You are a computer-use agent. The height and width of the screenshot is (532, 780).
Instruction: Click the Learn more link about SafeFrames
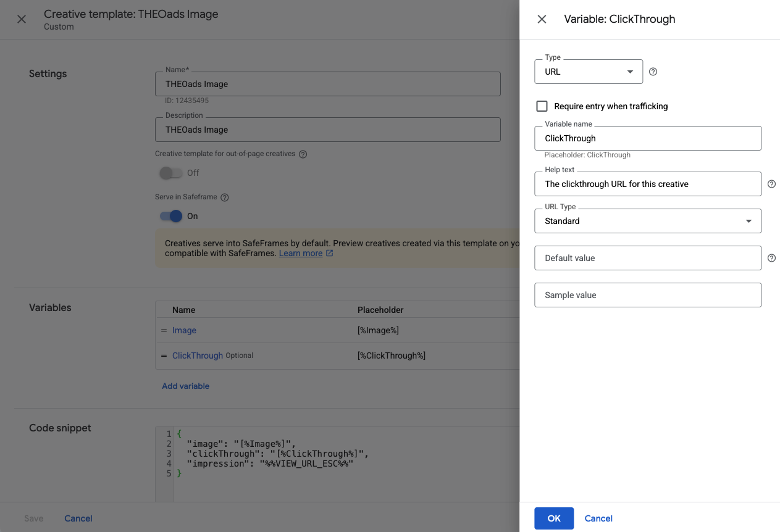click(x=301, y=252)
